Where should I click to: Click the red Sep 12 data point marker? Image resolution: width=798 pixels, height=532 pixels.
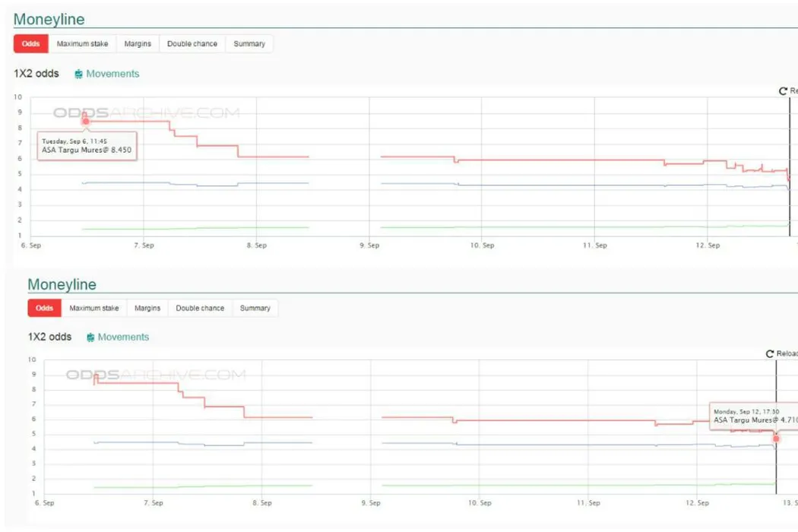[776, 439]
